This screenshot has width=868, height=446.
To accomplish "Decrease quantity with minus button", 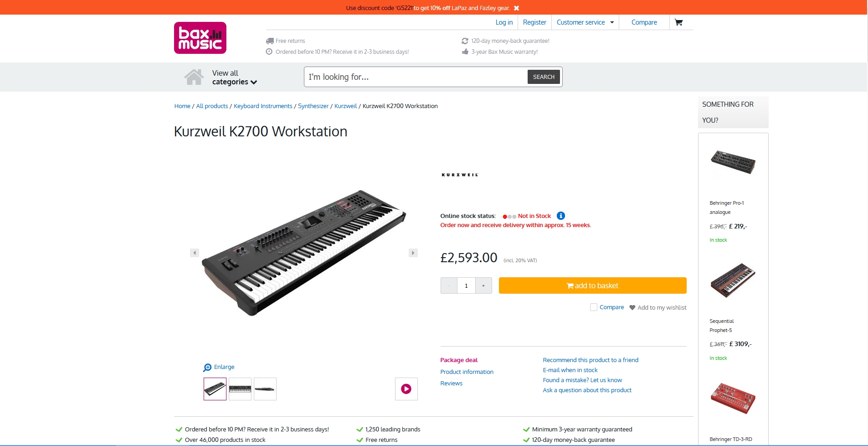I will tap(449, 285).
